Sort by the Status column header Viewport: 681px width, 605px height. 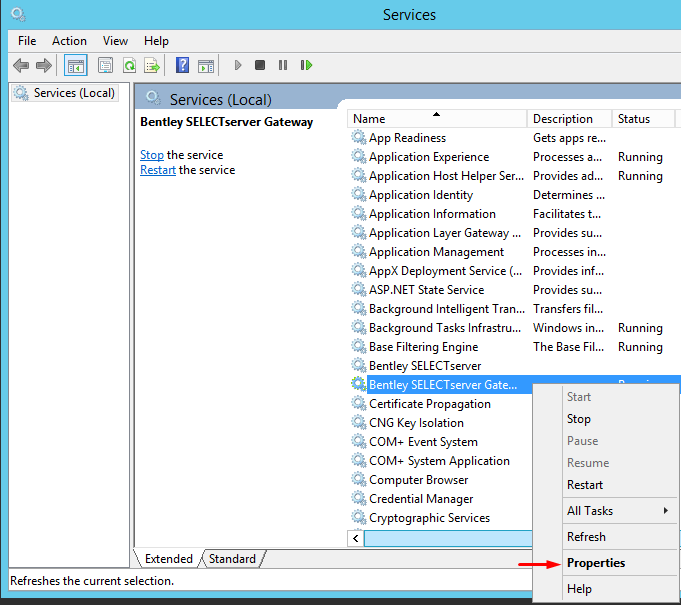point(643,119)
